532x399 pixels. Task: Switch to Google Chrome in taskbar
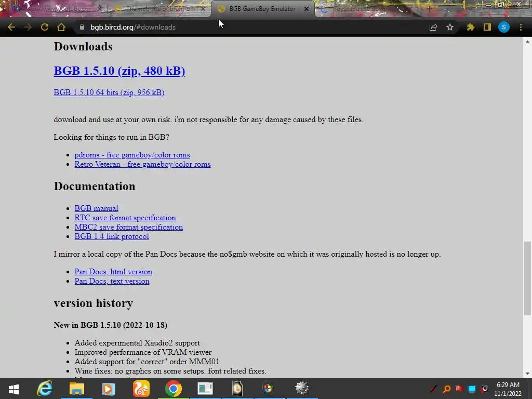[x=174, y=389]
